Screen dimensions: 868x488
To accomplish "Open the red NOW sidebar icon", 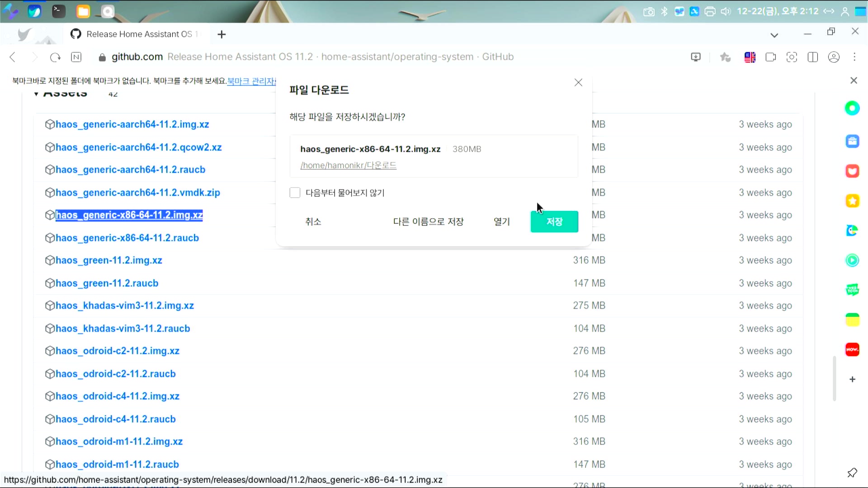I will (x=852, y=349).
